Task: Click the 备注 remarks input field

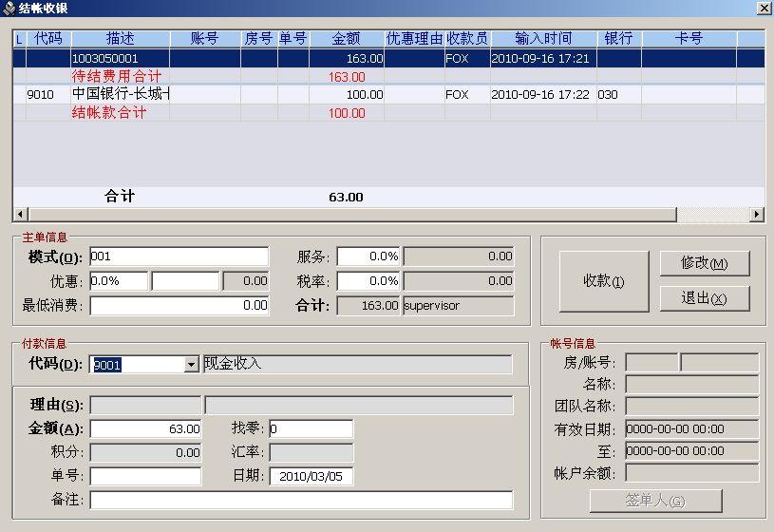Action: 301,500
